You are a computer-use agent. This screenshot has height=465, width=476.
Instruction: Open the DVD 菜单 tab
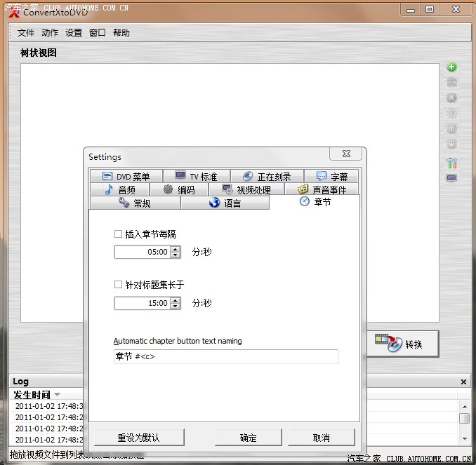tap(126, 176)
